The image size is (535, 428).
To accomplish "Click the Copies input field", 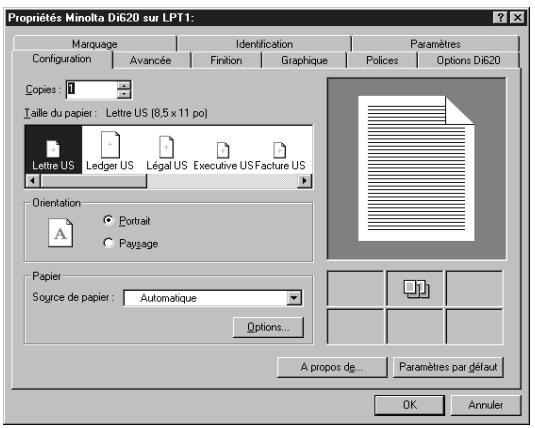I will [92, 90].
